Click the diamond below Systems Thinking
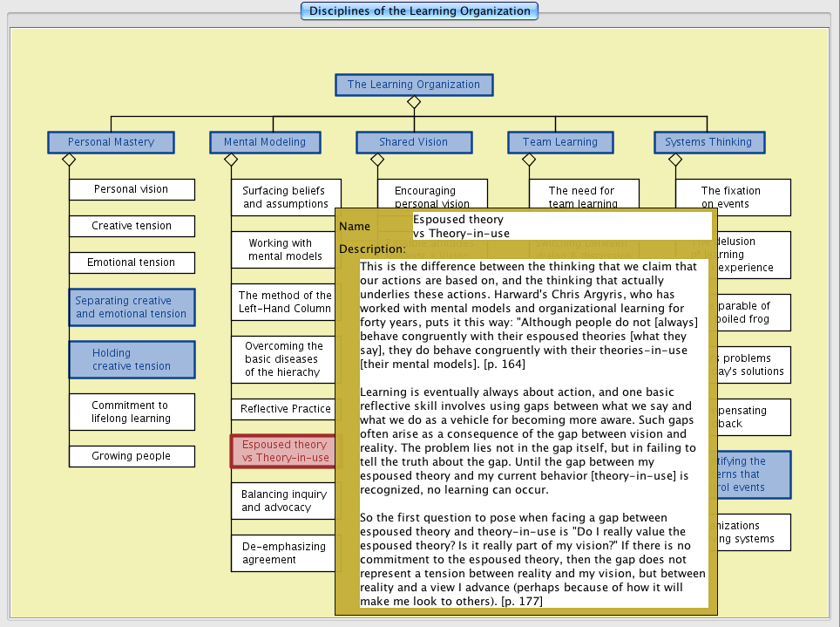840x627 pixels. 674,160
